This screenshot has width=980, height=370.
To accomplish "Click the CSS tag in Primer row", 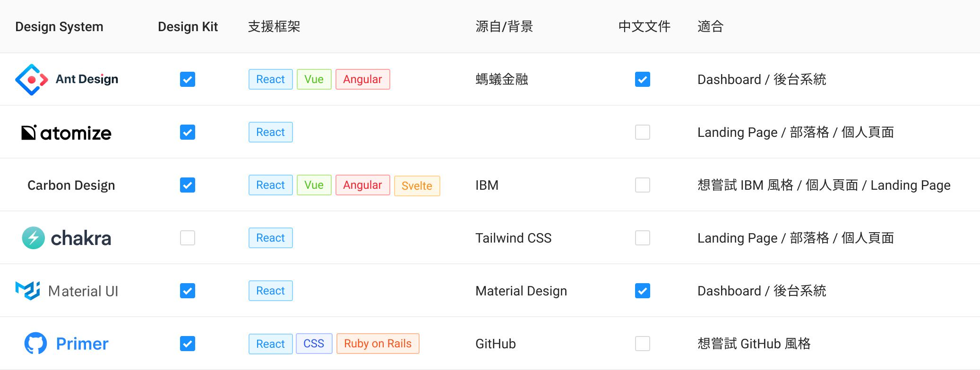I will [x=314, y=344].
